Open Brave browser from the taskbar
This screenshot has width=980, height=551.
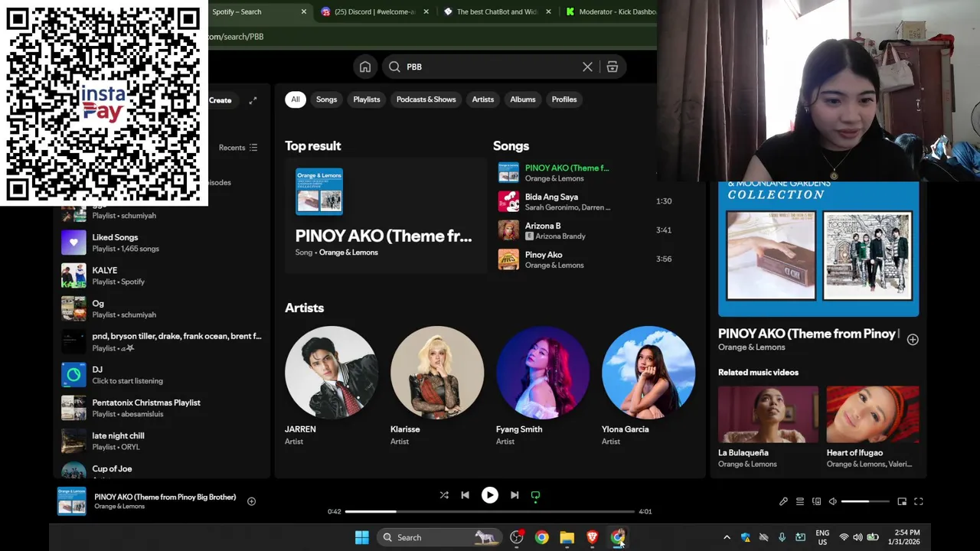click(x=592, y=537)
